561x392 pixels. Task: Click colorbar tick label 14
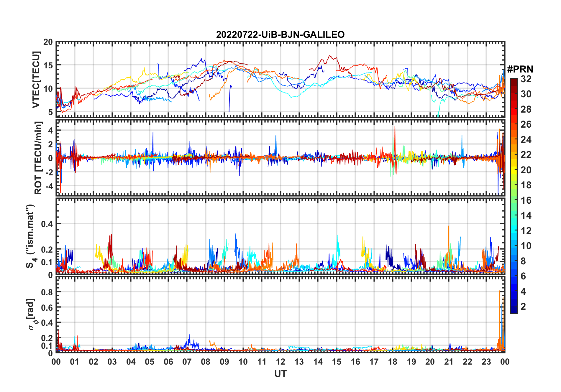coord(526,215)
